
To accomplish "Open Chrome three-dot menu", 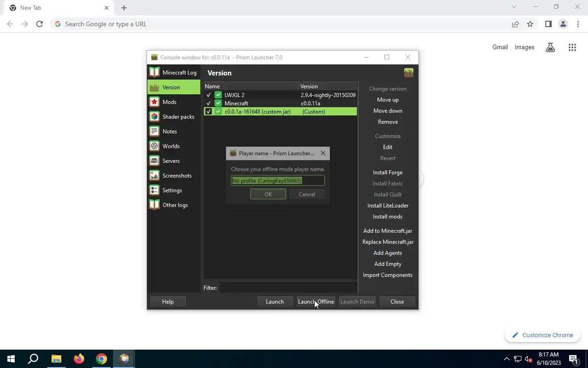I will (578, 24).
